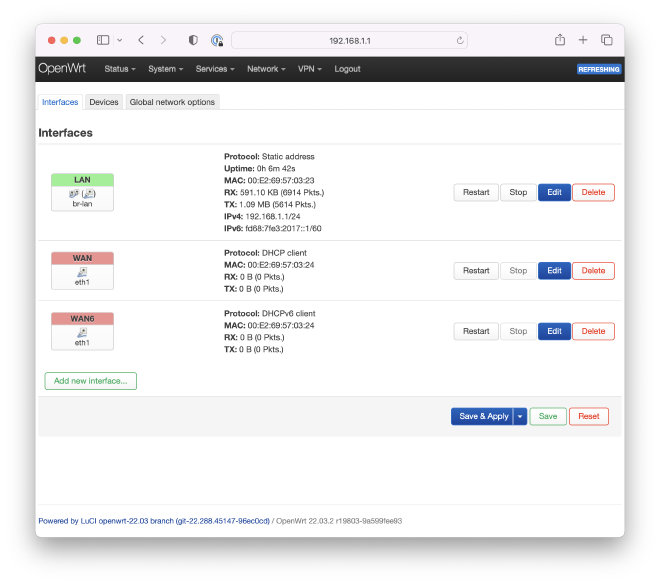
Task: Click the REFRESHING status badge
Action: (x=599, y=69)
